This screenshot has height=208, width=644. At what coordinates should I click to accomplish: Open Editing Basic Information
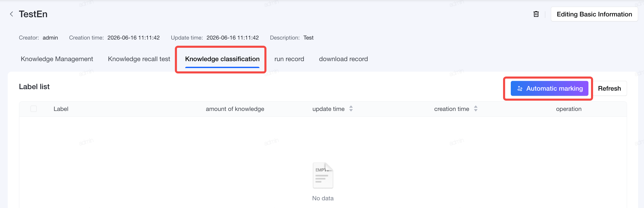(x=594, y=14)
